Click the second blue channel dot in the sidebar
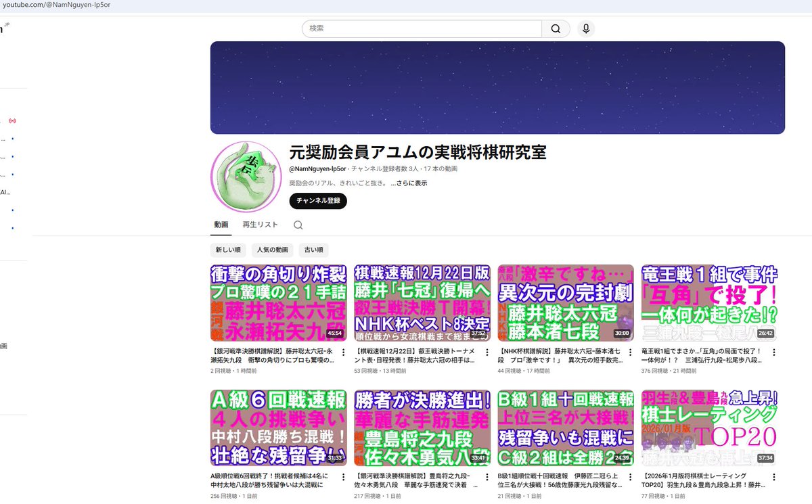The image size is (812, 504). click(12, 156)
